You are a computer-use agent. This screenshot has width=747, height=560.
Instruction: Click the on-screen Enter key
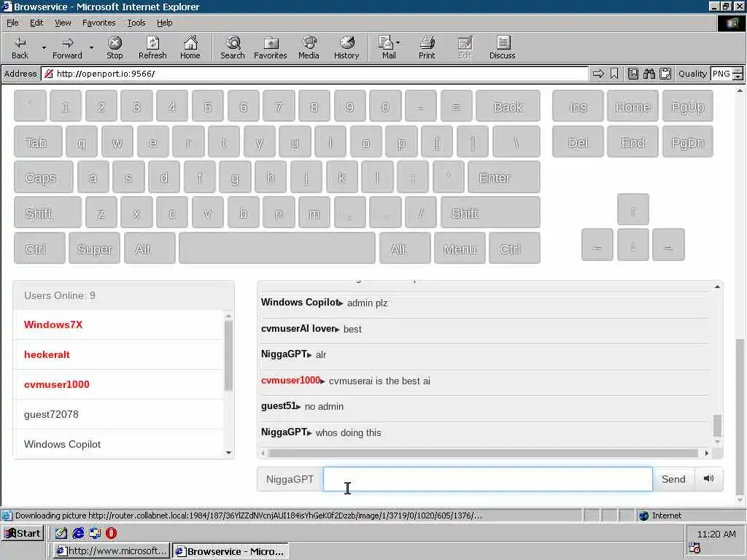503,177
